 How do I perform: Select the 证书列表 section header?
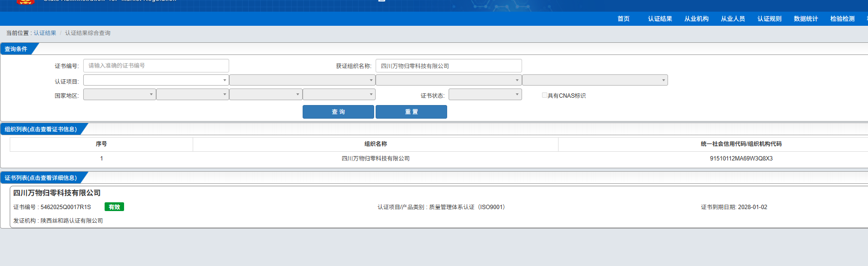pyautogui.click(x=41, y=178)
